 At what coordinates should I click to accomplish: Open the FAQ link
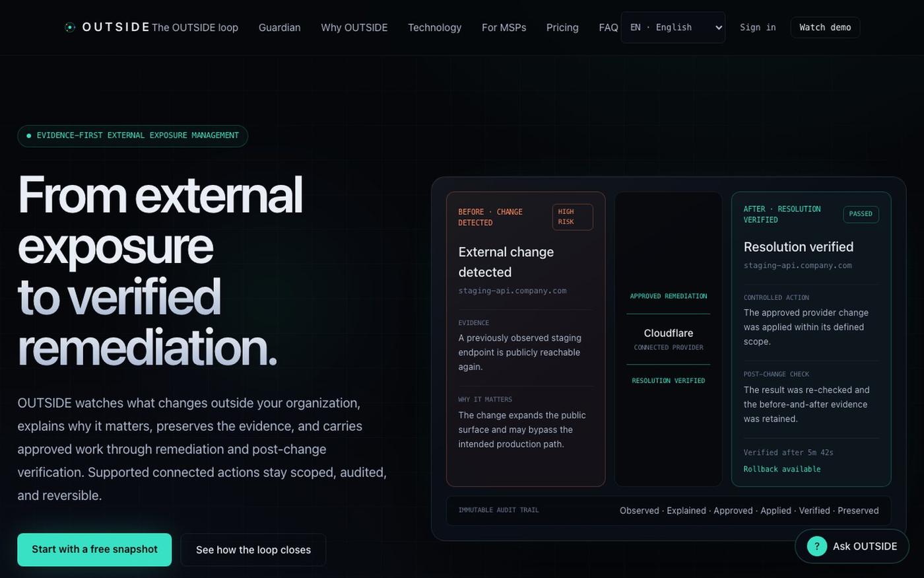608,28
